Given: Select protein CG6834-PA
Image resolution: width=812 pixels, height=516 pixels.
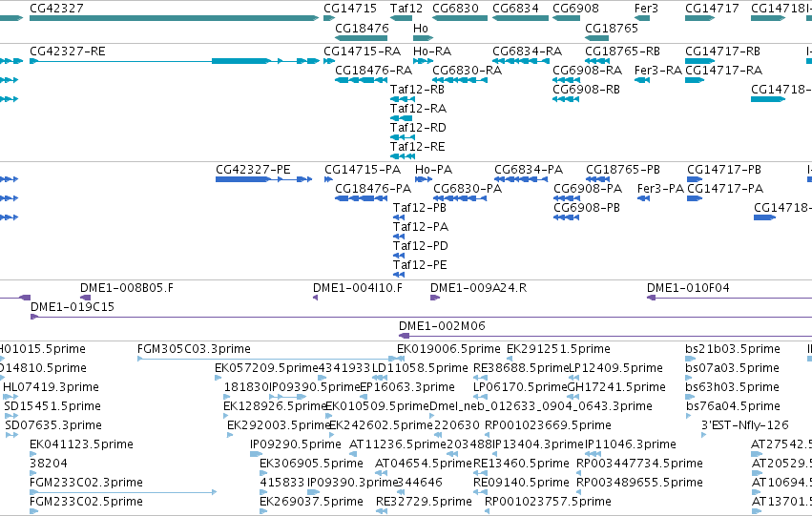Looking at the screenshot, I should (x=529, y=170).
